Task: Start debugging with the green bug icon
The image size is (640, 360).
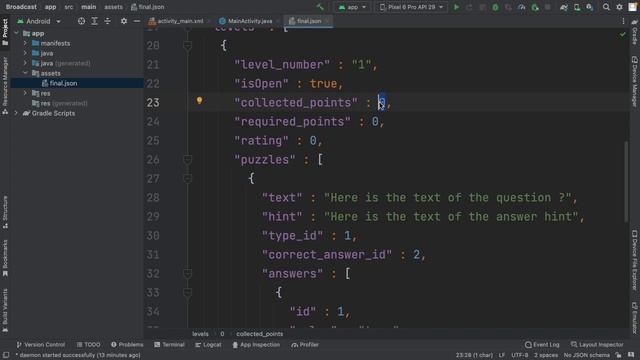Action: coord(495,7)
